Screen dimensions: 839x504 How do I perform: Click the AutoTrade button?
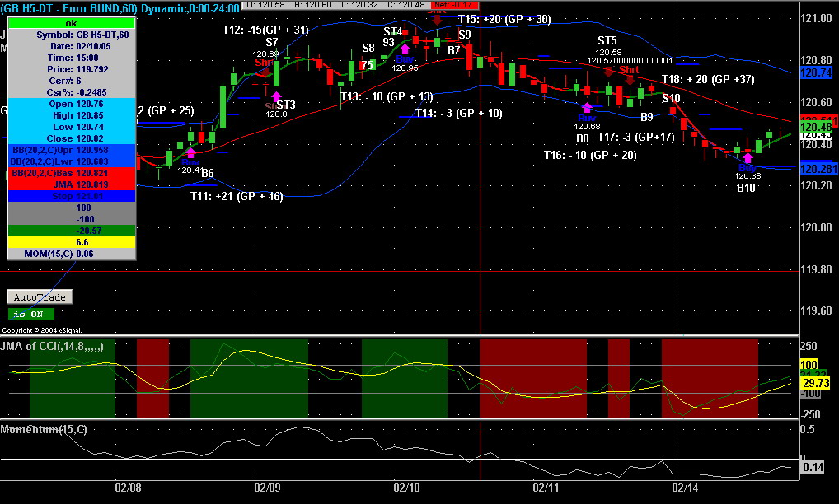tap(40, 297)
